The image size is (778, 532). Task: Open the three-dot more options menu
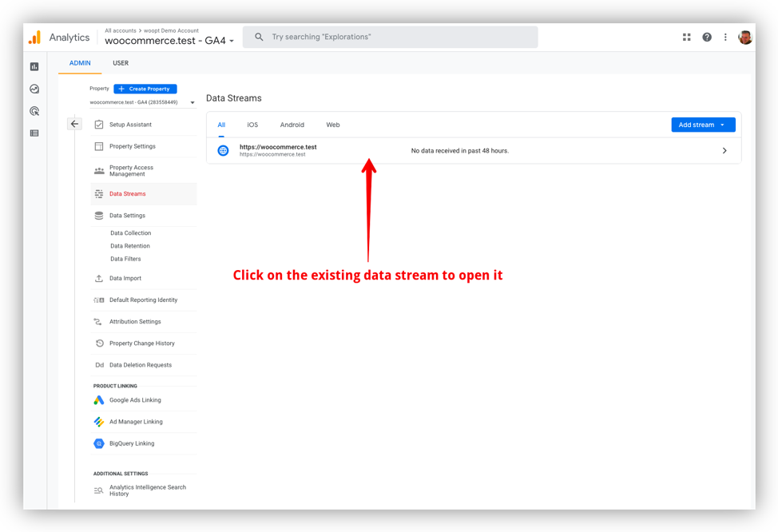coord(725,38)
